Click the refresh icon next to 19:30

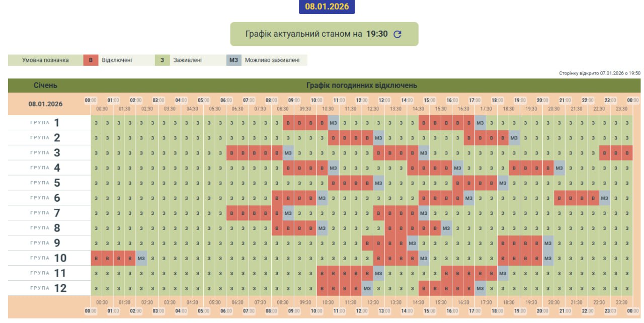coord(397,34)
